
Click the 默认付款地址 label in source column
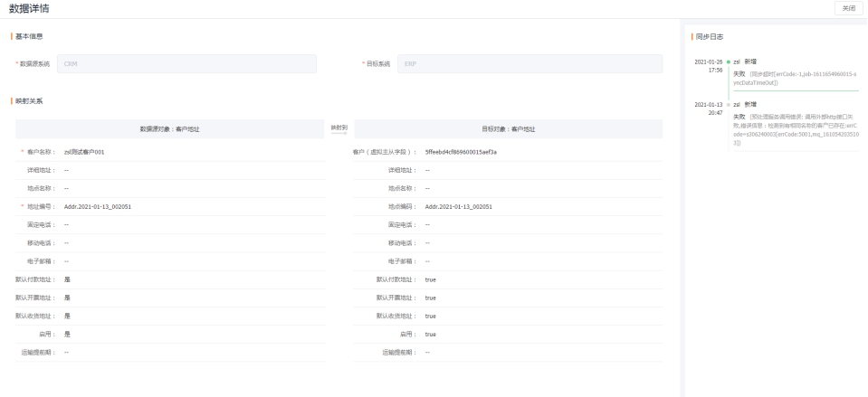35,279
